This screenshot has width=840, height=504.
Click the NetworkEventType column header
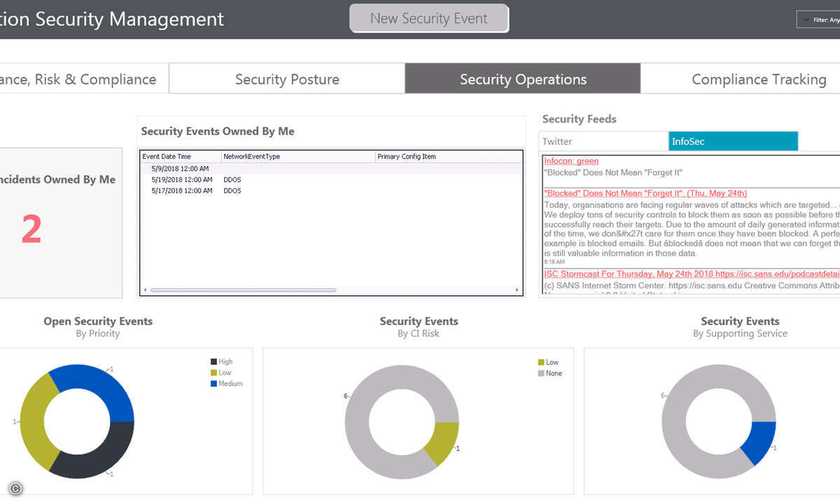(298, 157)
